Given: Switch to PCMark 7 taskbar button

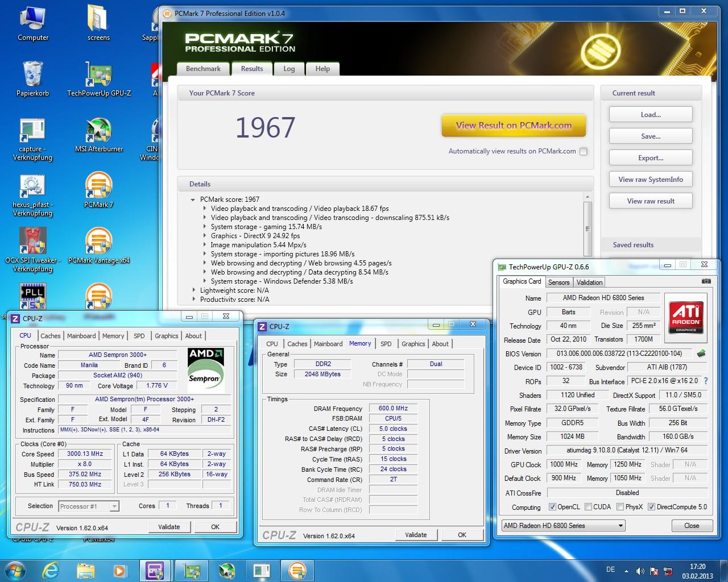Looking at the screenshot, I should coord(297,570).
